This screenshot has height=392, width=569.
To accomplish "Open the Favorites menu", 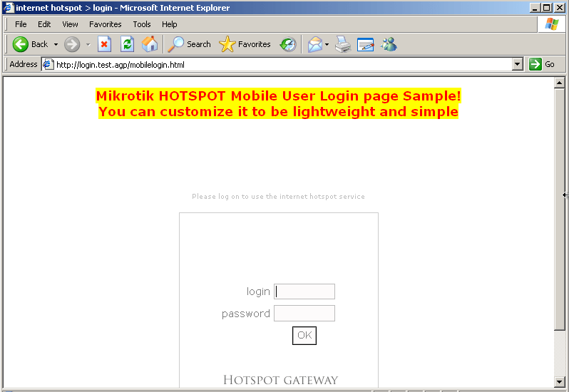I will [106, 24].
